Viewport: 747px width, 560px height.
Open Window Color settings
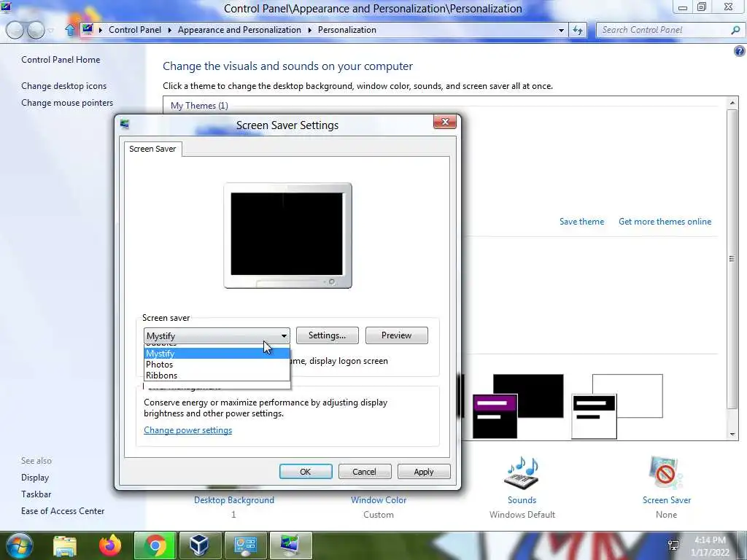379,500
